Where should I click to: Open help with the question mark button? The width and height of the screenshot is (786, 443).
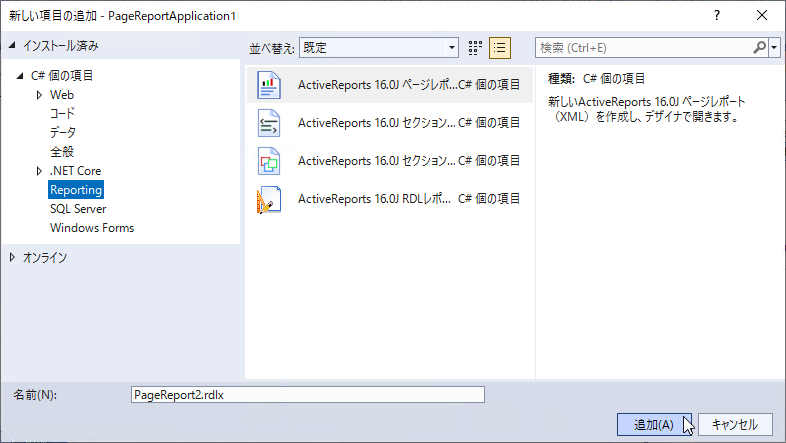pyautogui.click(x=717, y=16)
